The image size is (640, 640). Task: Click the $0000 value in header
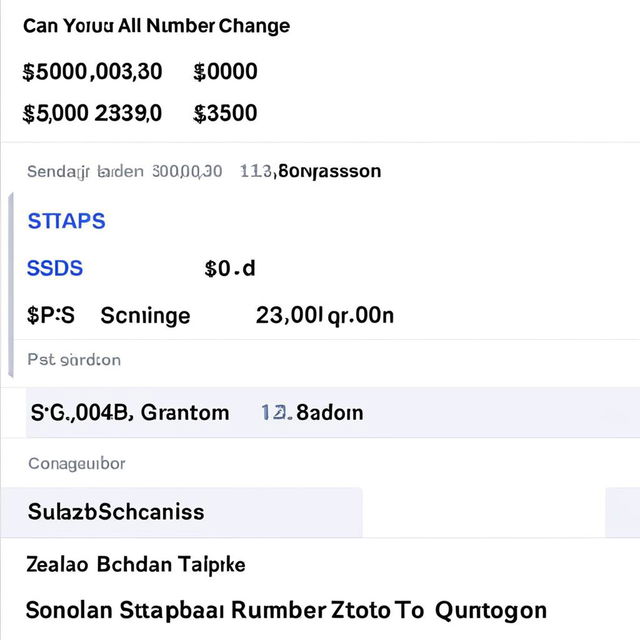click(225, 72)
